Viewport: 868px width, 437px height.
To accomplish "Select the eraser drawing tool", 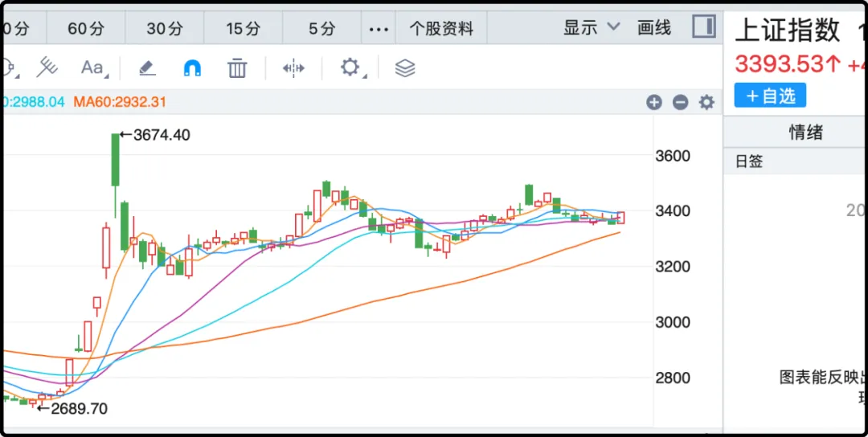I will pyautogui.click(x=147, y=68).
